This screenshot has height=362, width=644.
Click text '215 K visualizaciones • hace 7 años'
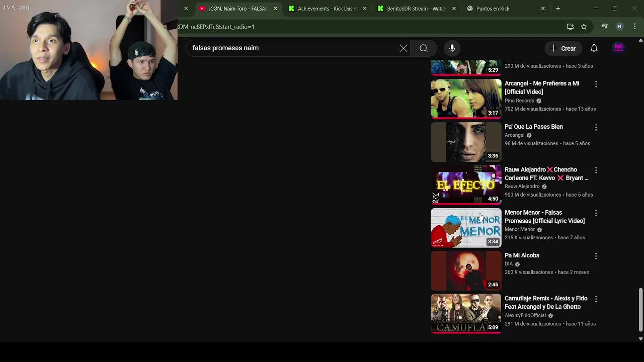pos(544,238)
